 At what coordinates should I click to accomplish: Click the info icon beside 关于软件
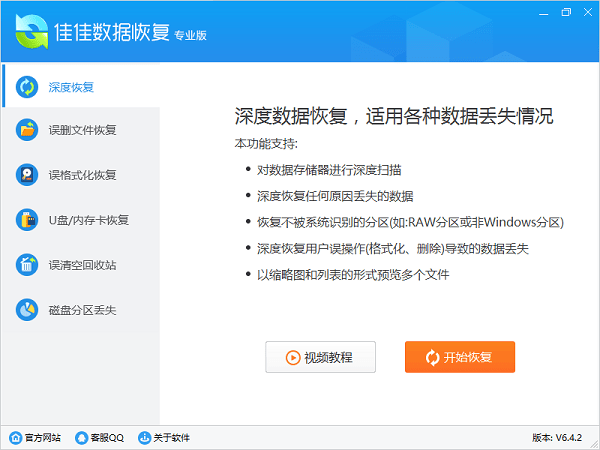point(144,438)
